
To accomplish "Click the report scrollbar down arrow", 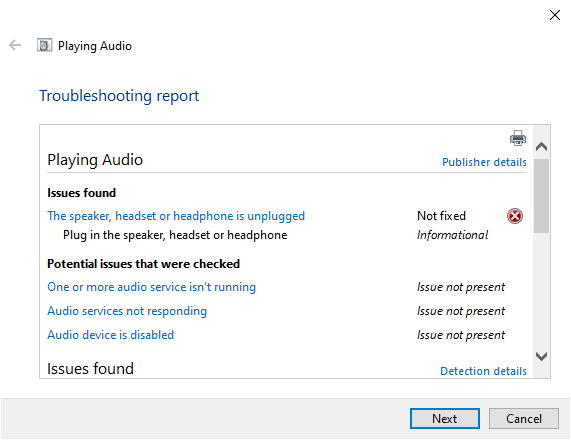I will coord(542,356).
